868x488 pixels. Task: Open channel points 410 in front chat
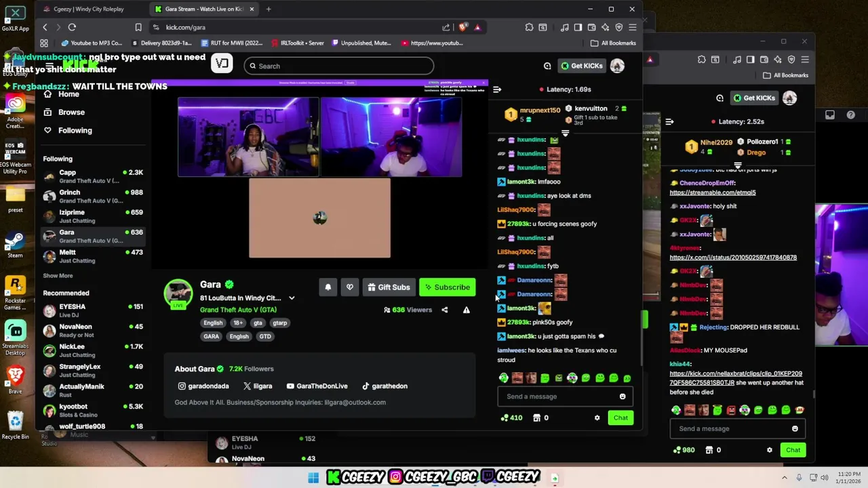[x=511, y=418]
